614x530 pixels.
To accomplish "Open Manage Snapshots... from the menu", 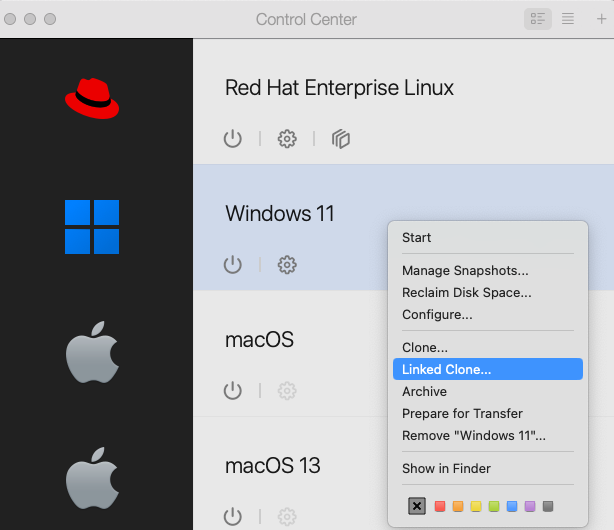I will [465, 271].
